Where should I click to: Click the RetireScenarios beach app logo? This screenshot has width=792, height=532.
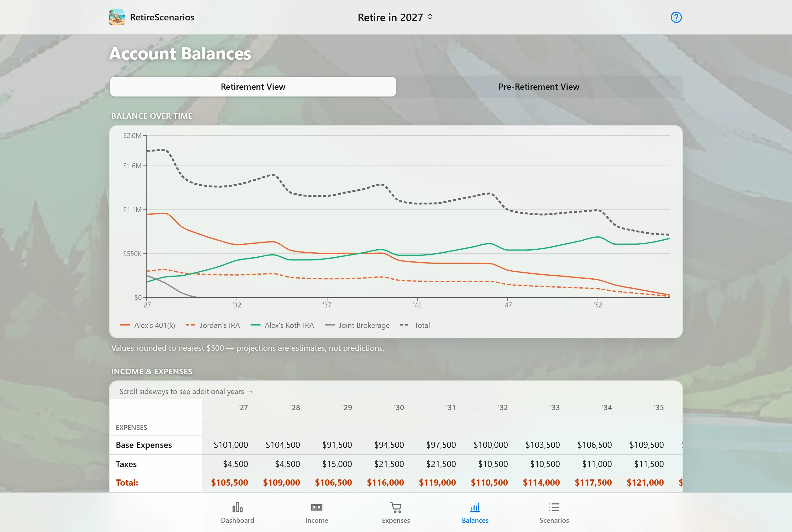[x=117, y=17]
